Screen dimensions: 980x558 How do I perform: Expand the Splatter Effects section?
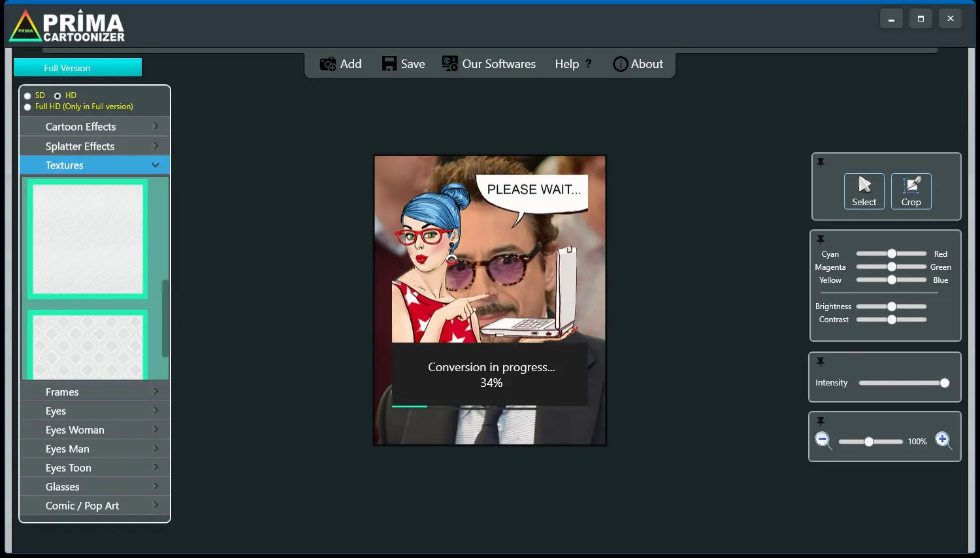(95, 146)
